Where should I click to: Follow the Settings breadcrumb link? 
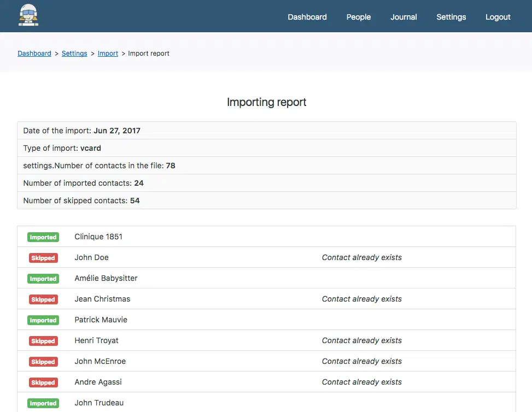[74, 54]
